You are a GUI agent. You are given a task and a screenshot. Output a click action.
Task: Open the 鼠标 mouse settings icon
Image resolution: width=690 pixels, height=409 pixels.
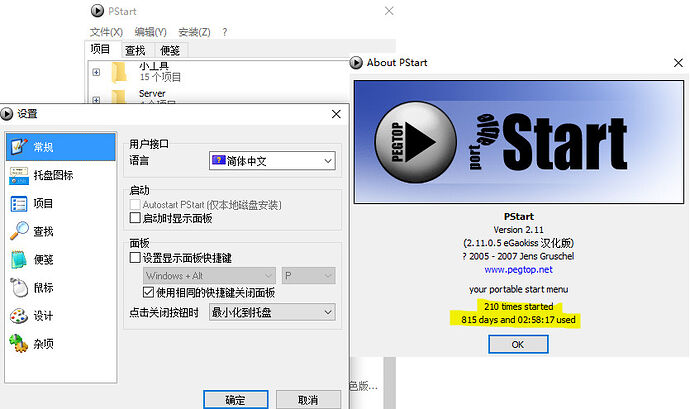(18, 287)
